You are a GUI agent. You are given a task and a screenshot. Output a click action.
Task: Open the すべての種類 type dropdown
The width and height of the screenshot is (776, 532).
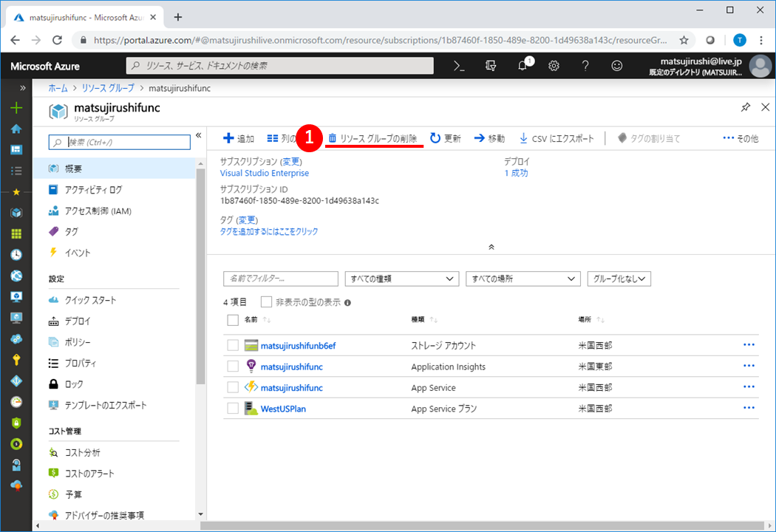pyautogui.click(x=402, y=279)
